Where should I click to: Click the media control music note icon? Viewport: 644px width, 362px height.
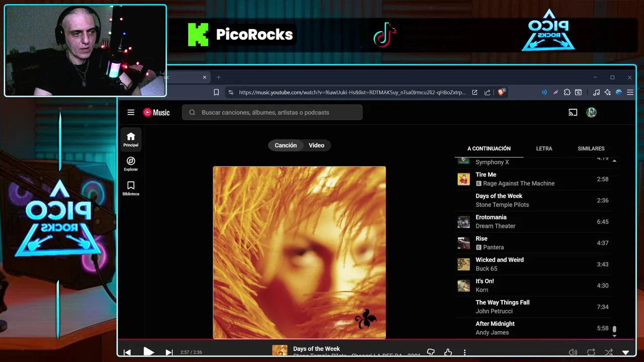(x=596, y=93)
